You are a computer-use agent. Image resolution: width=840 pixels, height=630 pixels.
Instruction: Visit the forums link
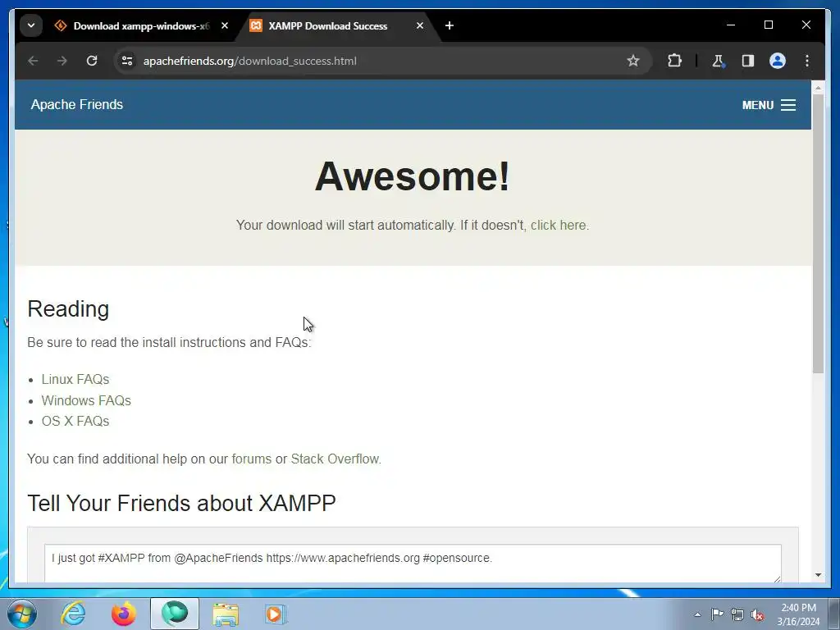[x=251, y=459]
